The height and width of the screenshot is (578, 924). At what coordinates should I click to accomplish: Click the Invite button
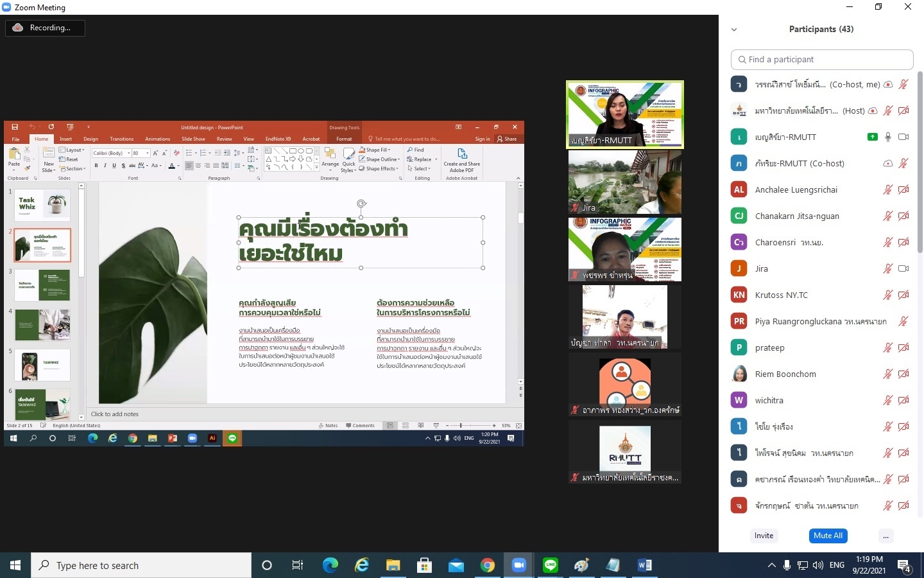pos(764,536)
